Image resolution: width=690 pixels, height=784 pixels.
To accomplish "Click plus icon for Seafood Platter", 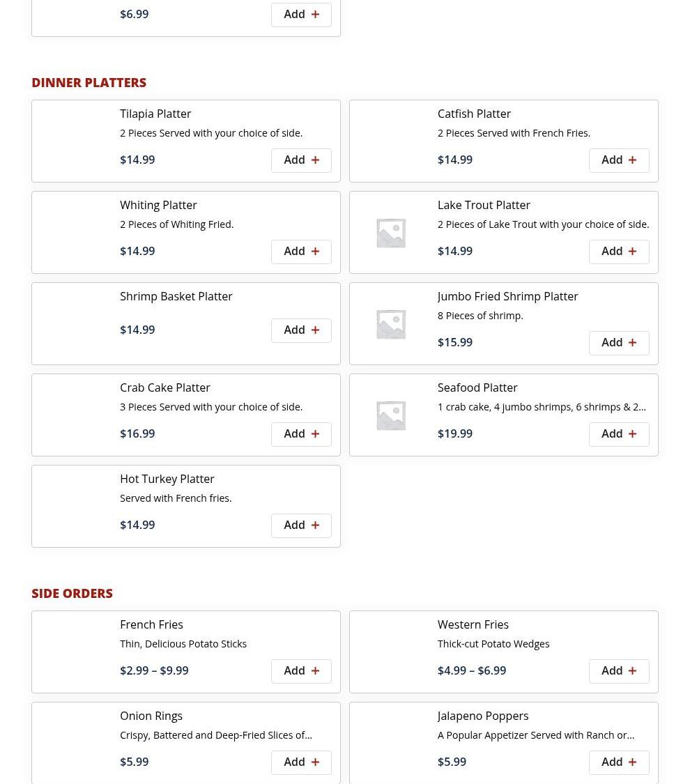I will (x=632, y=434).
